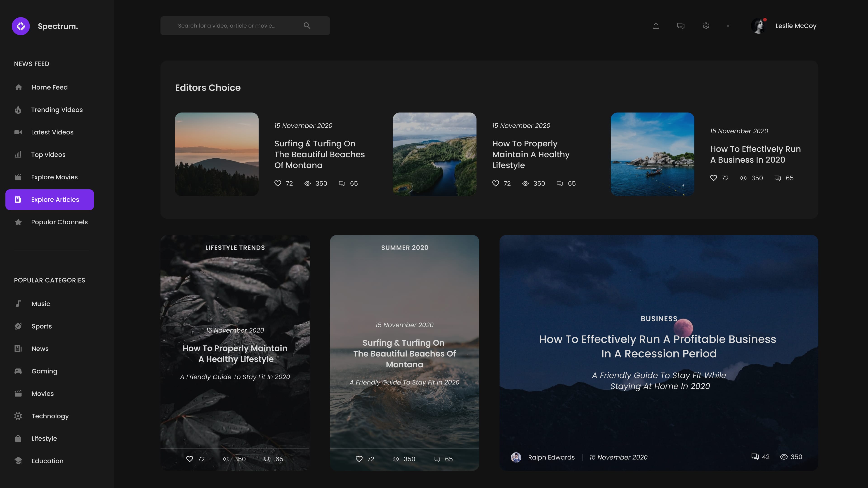The width and height of the screenshot is (868, 488).
Task: Open aerial forest lake thumbnail
Action: pos(434,154)
